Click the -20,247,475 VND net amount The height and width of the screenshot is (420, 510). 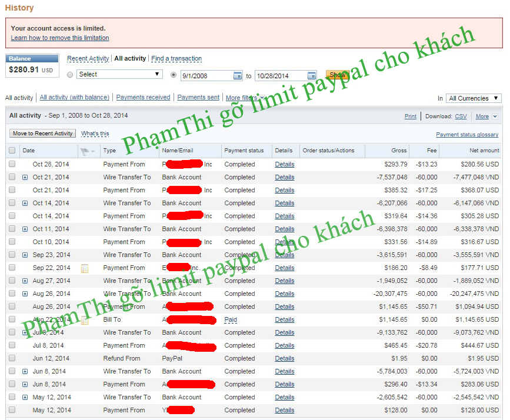474,294
